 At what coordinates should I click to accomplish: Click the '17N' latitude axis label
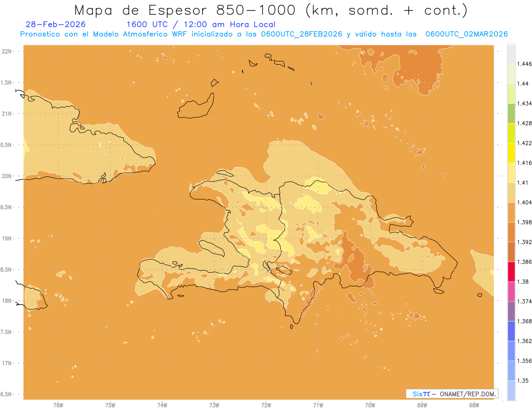(7, 363)
